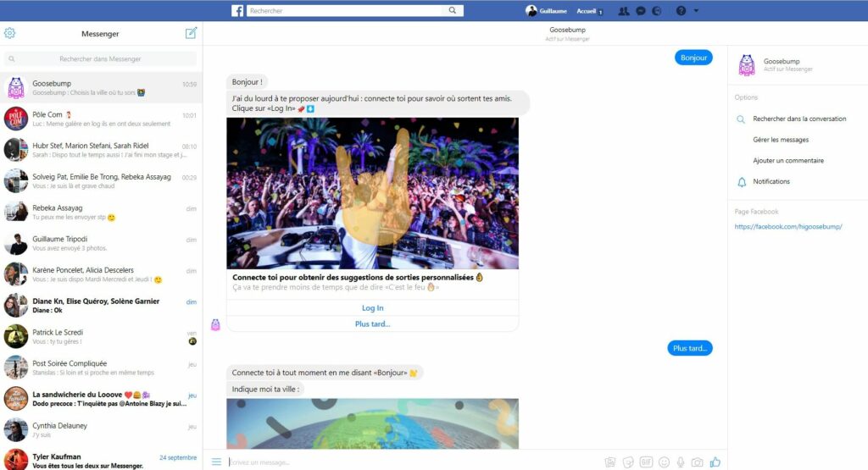Screen dimensions: 868x470
Task: Open Guillaume profile name link
Action: tap(553, 11)
